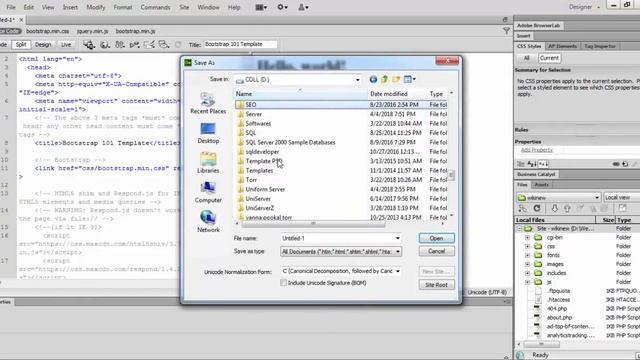The image size is (640, 360).
Task: Click the put files up arrow icon
Action: click(x=567, y=209)
